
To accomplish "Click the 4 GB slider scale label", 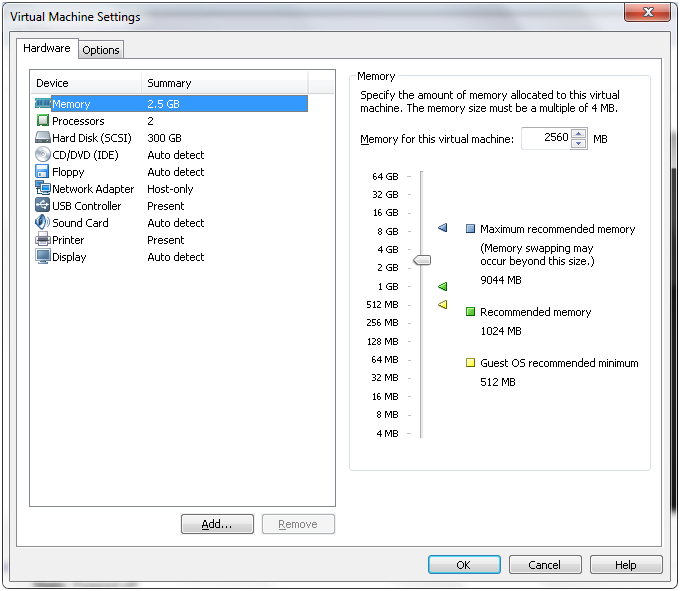I will coord(388,249).
